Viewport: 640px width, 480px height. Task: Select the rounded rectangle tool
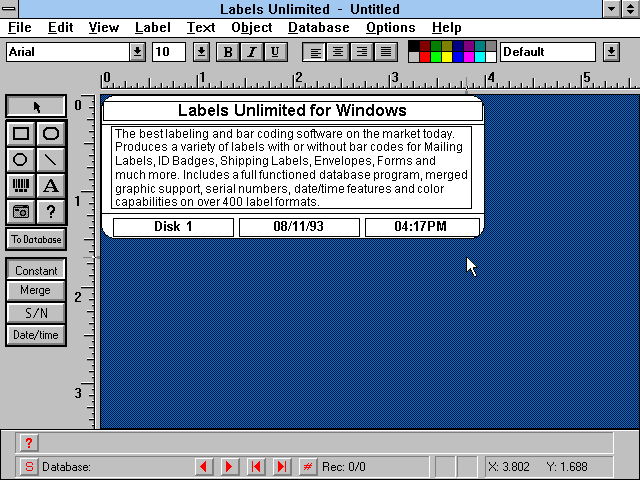click(51, 133)
